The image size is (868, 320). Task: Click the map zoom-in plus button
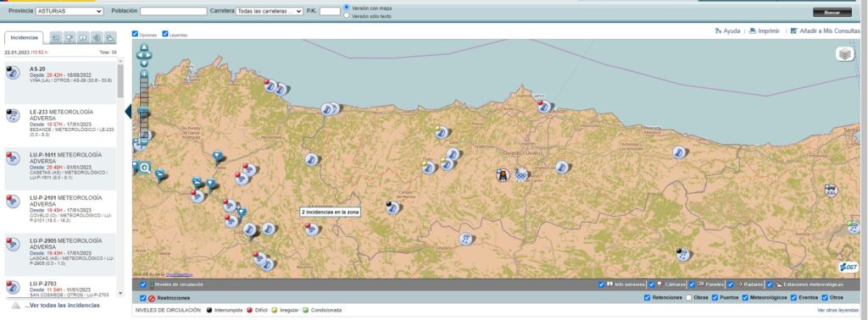coord(144,74)
